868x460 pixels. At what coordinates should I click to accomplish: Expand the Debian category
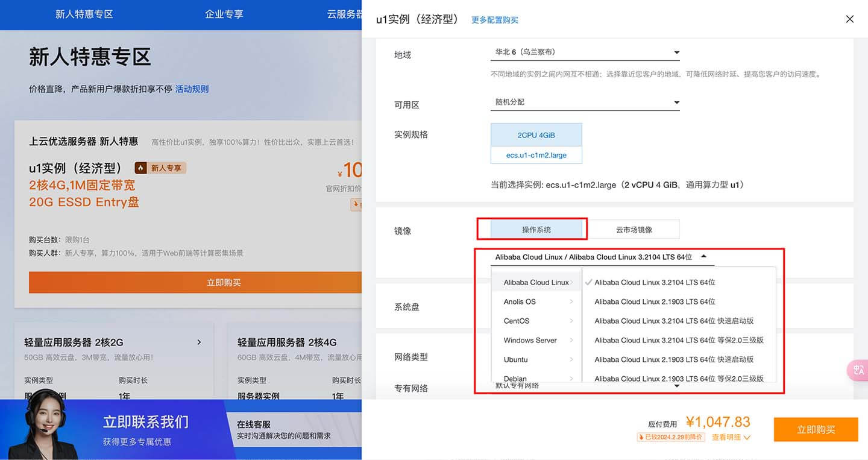[x=536, y=378]
